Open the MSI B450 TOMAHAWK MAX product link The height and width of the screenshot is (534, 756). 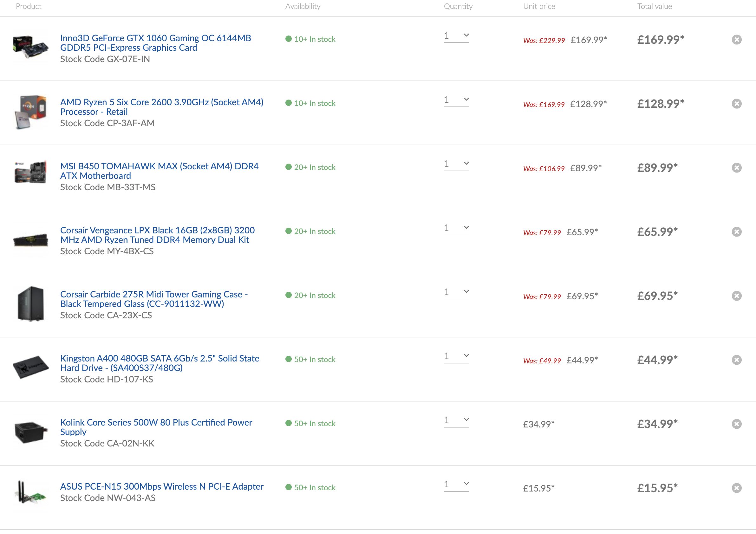(160, 171)
